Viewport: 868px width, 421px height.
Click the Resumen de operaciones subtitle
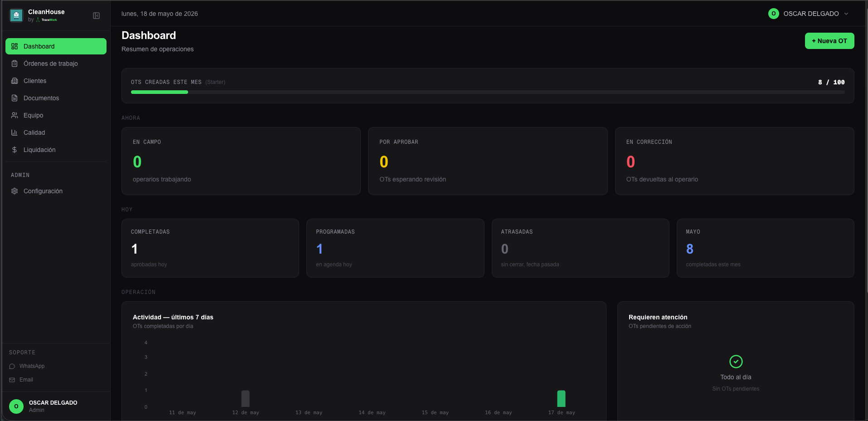click(x=157, y=49)
